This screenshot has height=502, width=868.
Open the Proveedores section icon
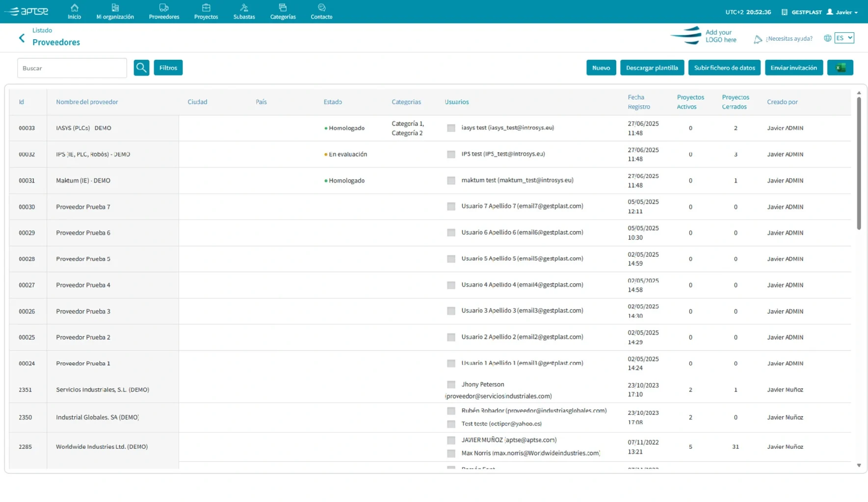163,8
